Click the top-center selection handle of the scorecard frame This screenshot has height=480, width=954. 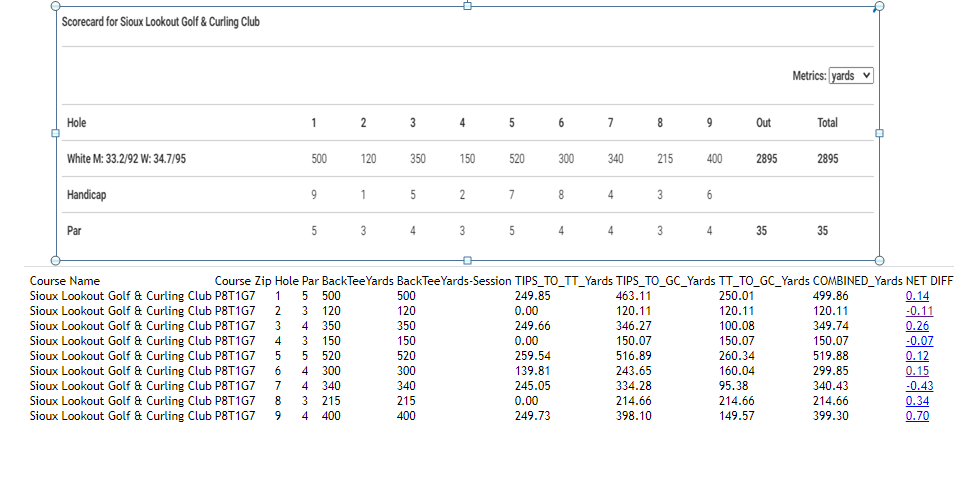467,6
